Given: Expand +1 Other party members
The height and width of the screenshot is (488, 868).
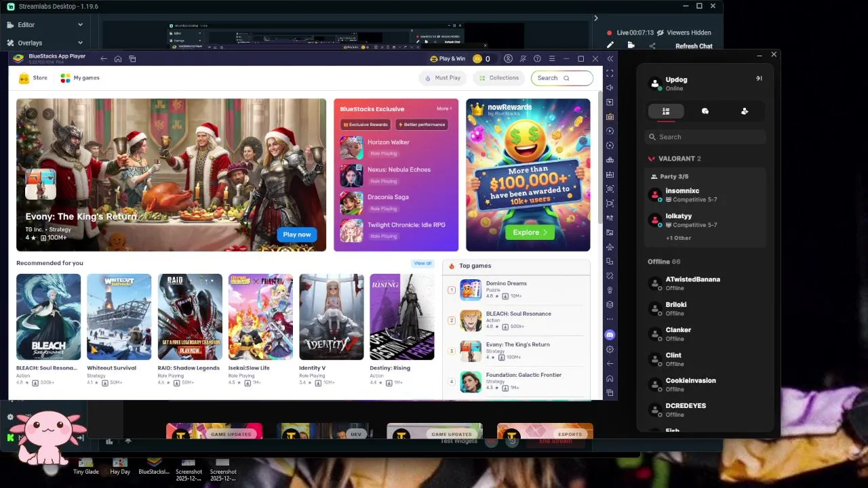Looking at the screenshot, I should [x=678, y=238].
